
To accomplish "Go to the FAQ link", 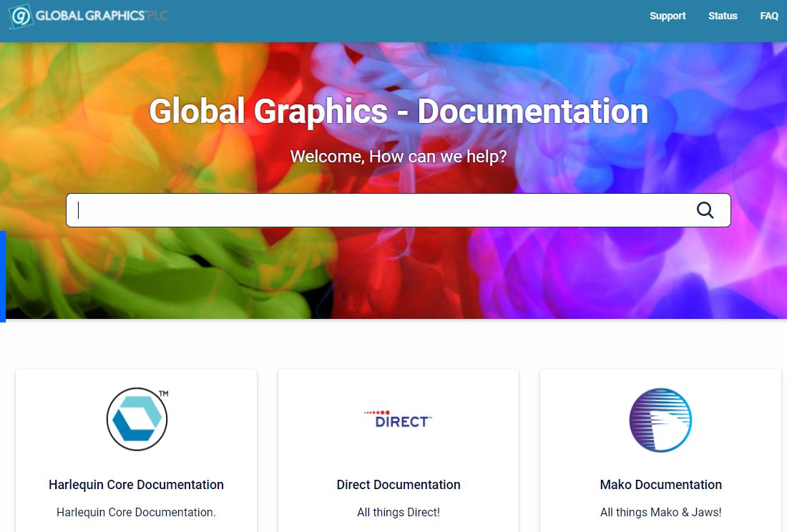I will tap(769, 16).
